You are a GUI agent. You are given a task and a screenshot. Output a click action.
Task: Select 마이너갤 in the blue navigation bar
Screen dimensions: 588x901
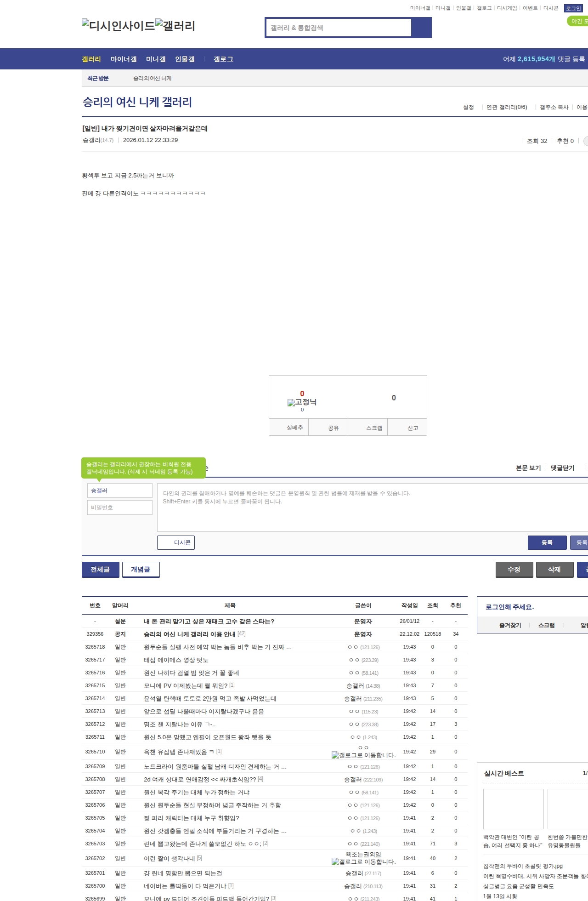coord(124,59)
